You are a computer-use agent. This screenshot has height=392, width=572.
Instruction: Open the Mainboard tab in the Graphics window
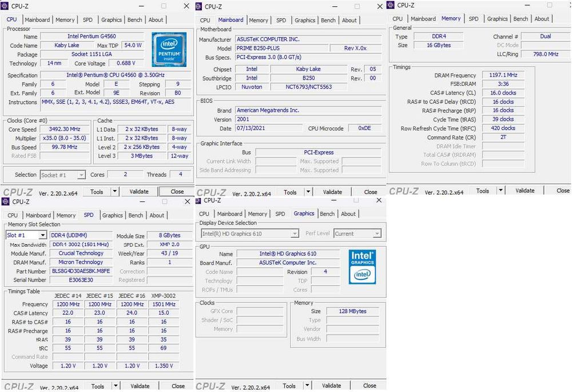[x=229, y=214]
